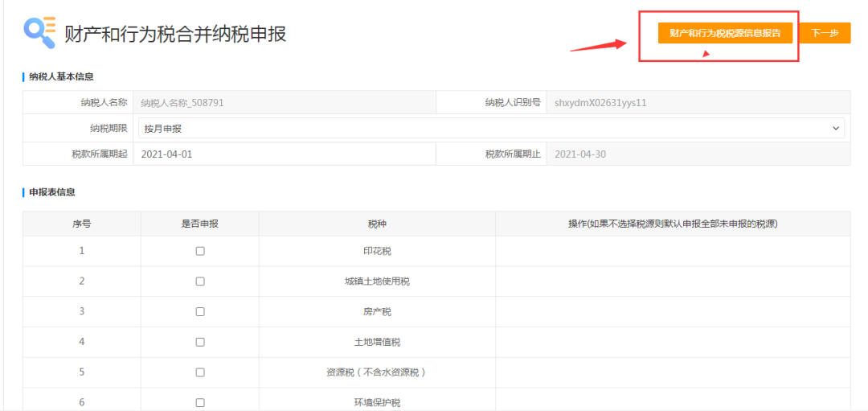Click the 税款所属期止 date field
The width and height of the screenshot is (868, 411).
point(698,154)
